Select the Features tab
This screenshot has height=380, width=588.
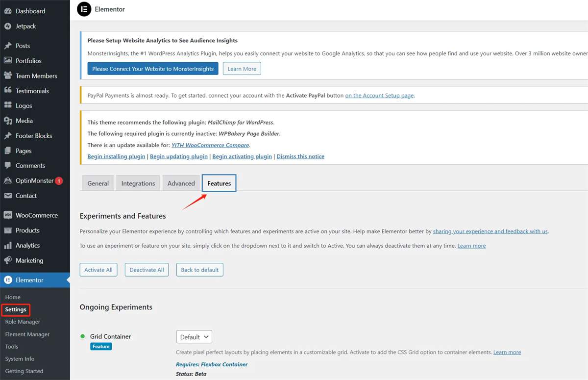click(x=219, y=183)
